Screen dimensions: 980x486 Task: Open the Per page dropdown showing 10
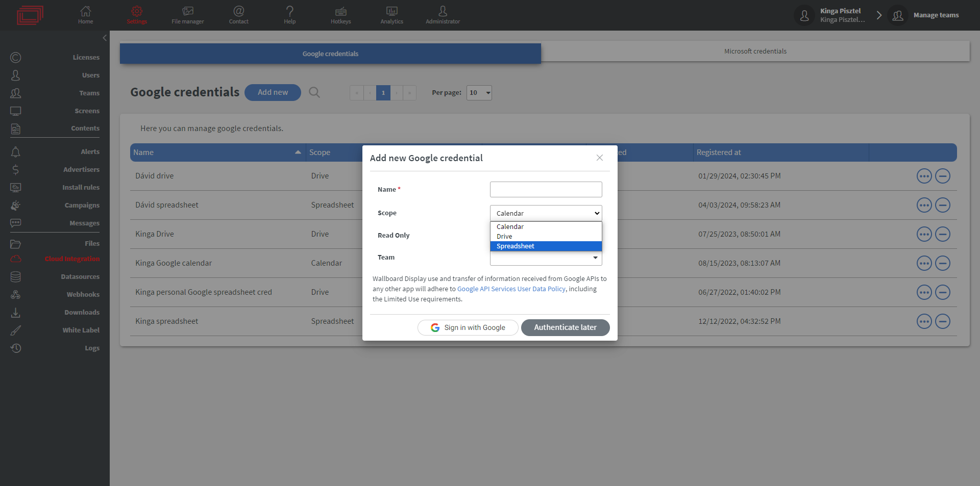click(x=479, y=93)
